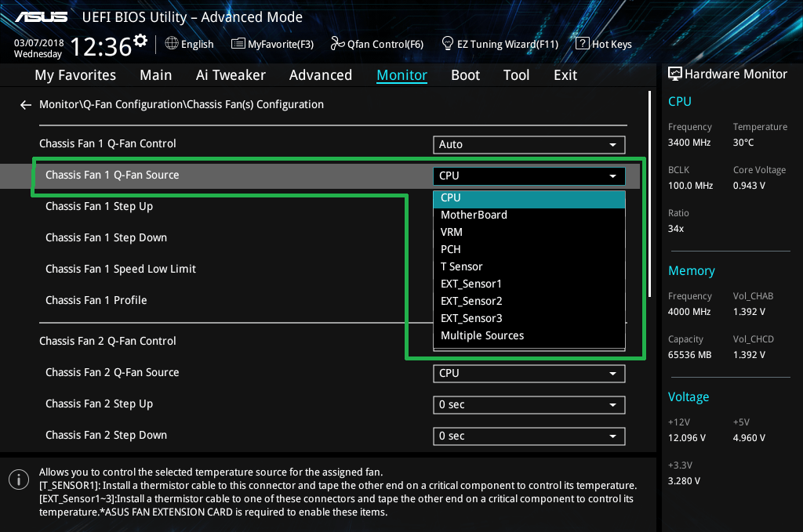Open the Tool tab
The image size is (803, 532).
click(516, 75)
